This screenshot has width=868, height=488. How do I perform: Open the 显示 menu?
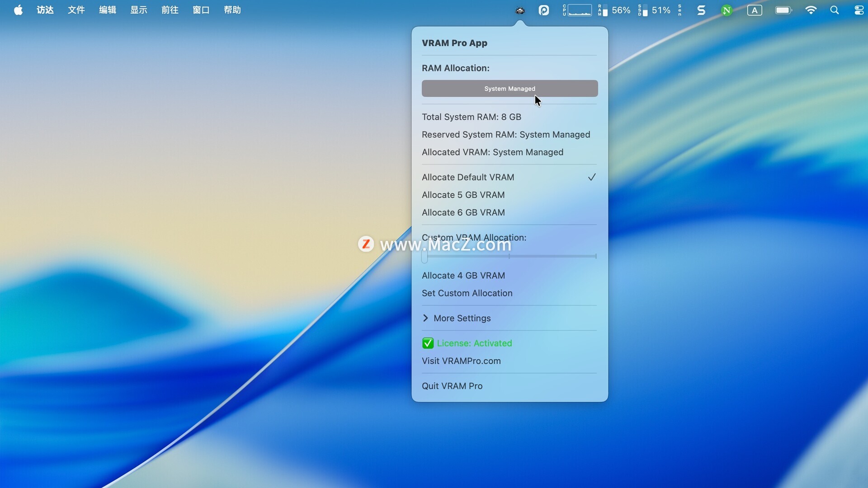(139, 10)
